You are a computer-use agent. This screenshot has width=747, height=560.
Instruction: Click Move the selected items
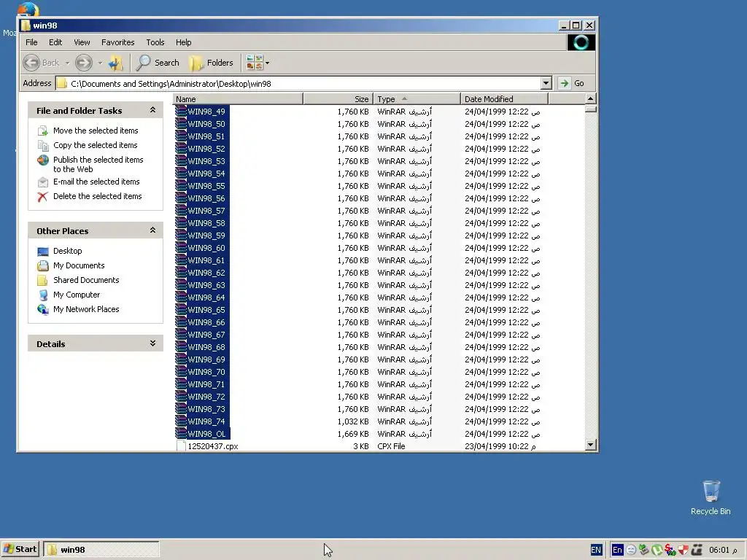(x=96, y=131)
